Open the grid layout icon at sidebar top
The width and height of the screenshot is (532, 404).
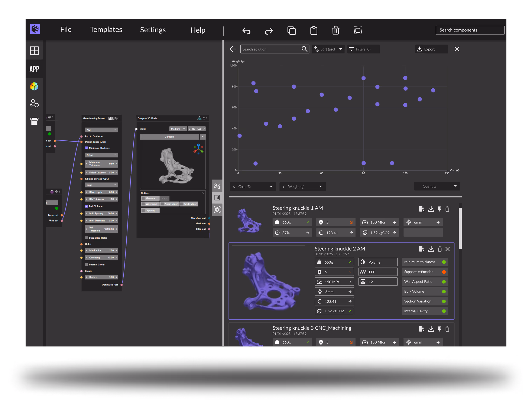point(34,51)
